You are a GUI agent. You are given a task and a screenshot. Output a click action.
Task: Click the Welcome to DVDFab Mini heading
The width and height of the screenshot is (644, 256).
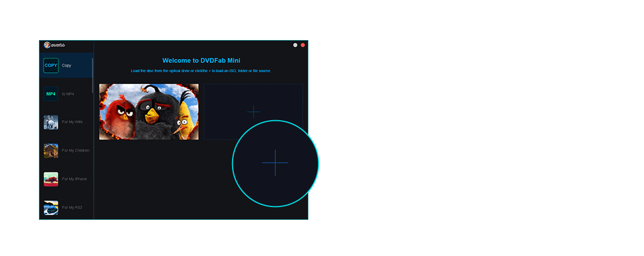(x=201, y=61)
